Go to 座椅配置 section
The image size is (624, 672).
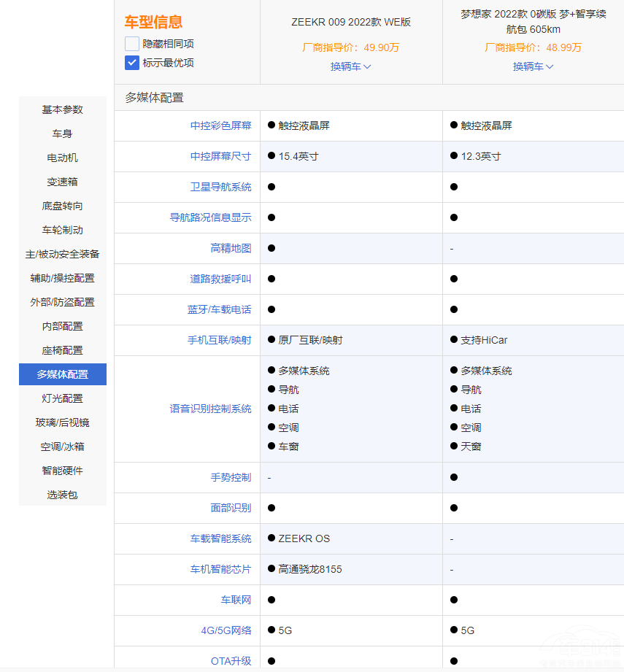63,350
